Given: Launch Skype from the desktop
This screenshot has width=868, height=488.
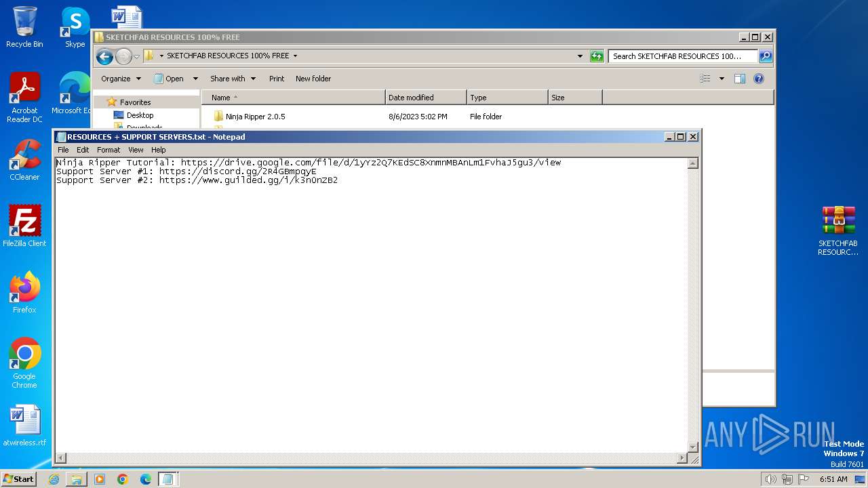Looking at the screenshot, I should [75, 27].
